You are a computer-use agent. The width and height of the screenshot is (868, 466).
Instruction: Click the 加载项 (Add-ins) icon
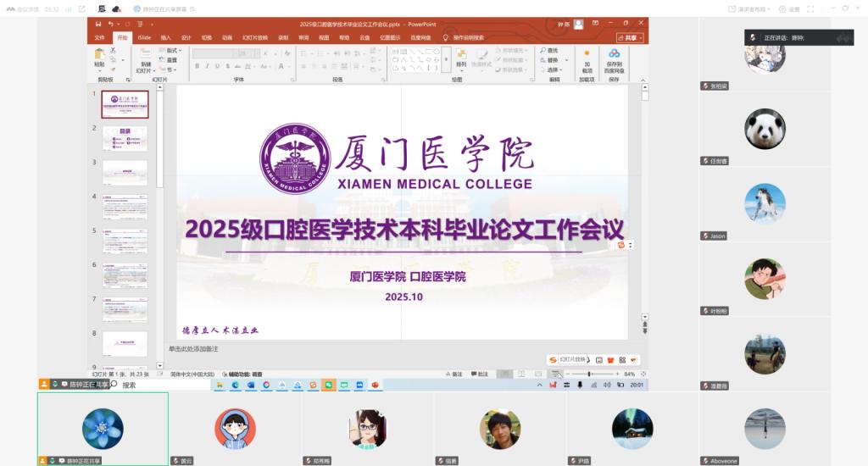tap(587, 53)
